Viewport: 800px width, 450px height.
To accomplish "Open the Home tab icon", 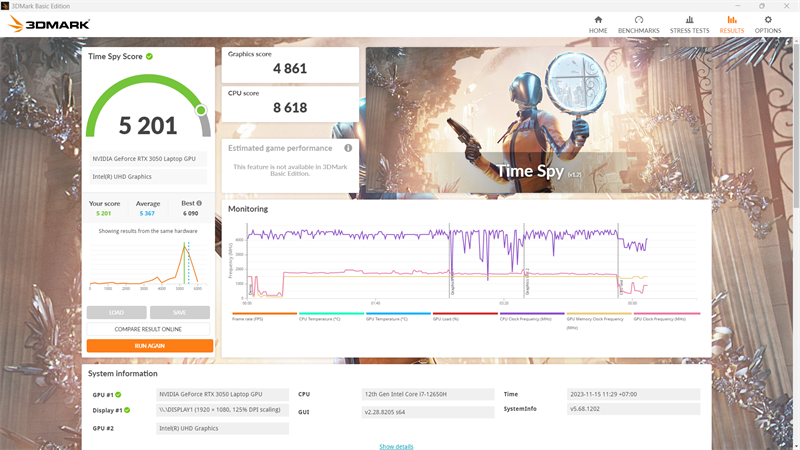I will click(598, 20).
